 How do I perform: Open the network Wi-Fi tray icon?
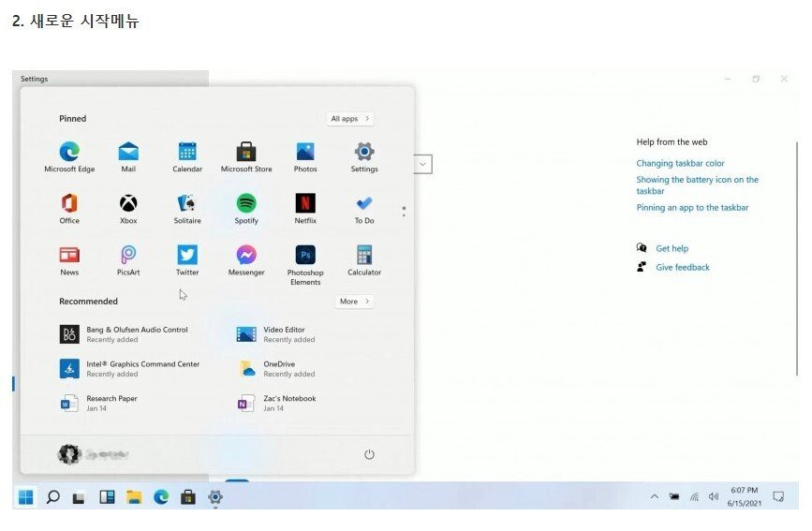click(x=694, y=496)
